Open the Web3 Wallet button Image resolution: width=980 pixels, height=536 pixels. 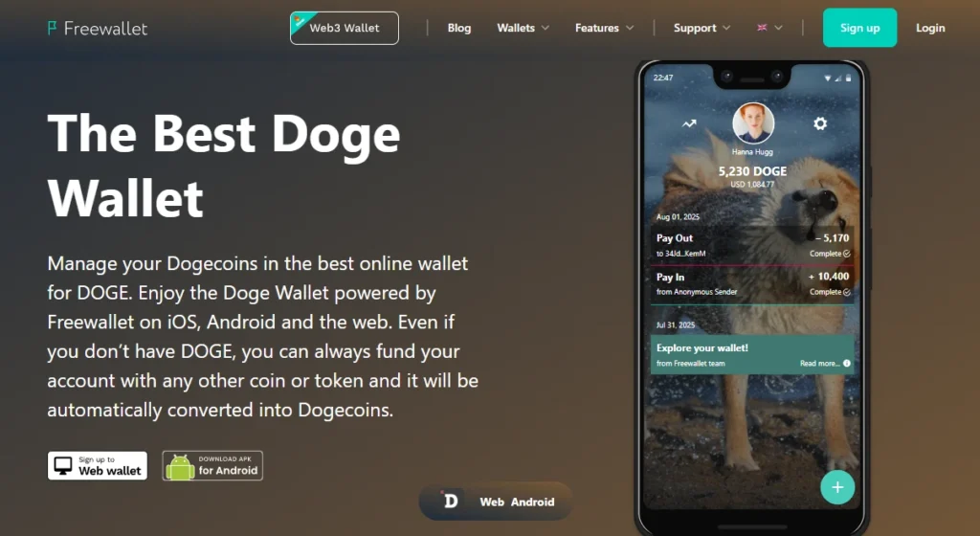pos(345,28)
